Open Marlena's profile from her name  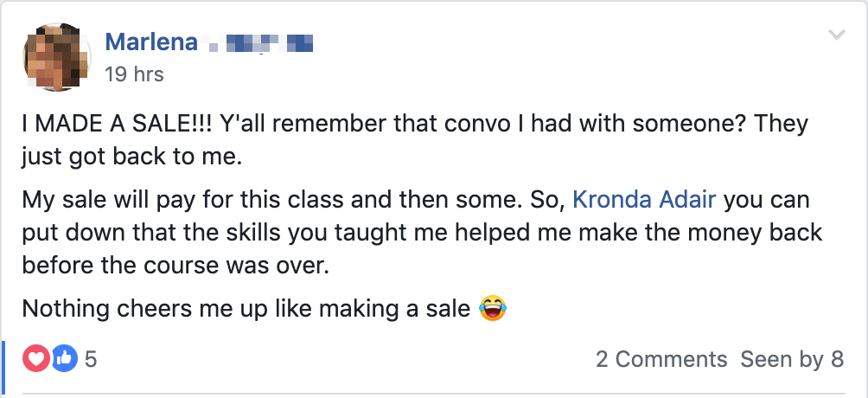coord(151,41)
